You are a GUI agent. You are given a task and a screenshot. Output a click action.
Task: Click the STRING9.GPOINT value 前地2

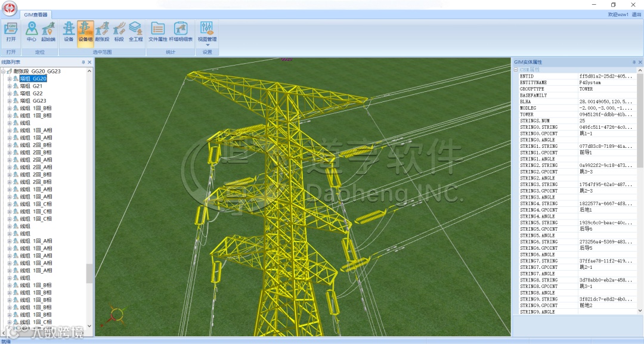586,305
